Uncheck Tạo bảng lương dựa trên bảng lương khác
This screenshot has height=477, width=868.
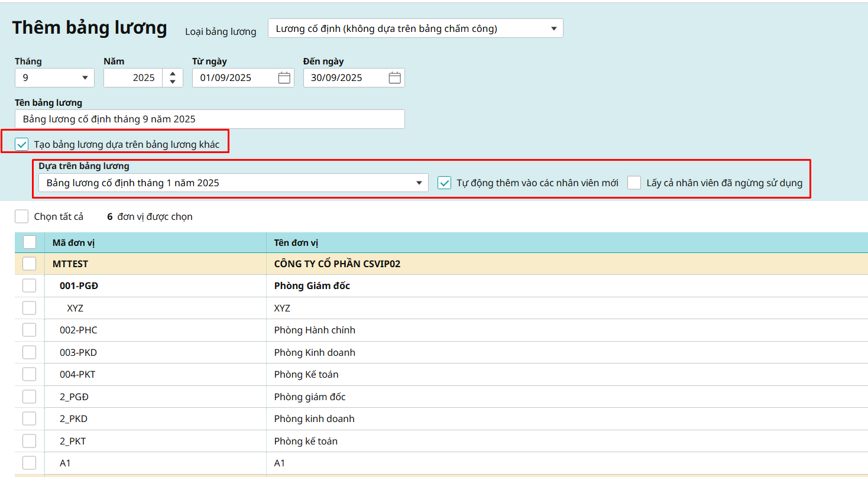[22, 144]
